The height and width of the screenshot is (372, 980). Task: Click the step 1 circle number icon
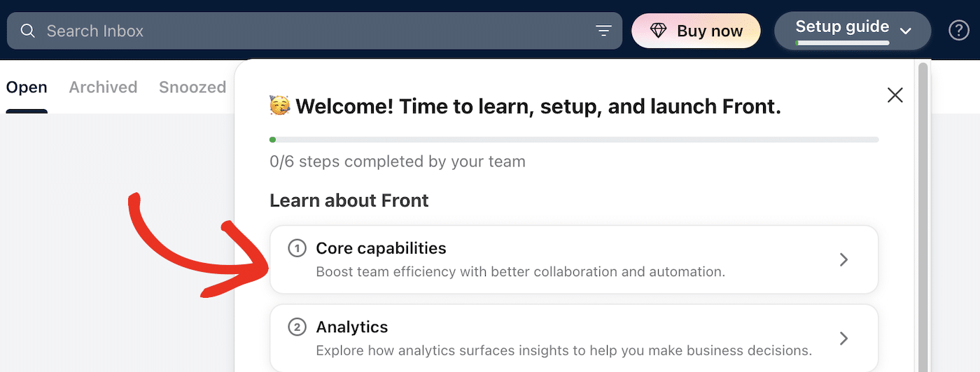coord(297,248)
